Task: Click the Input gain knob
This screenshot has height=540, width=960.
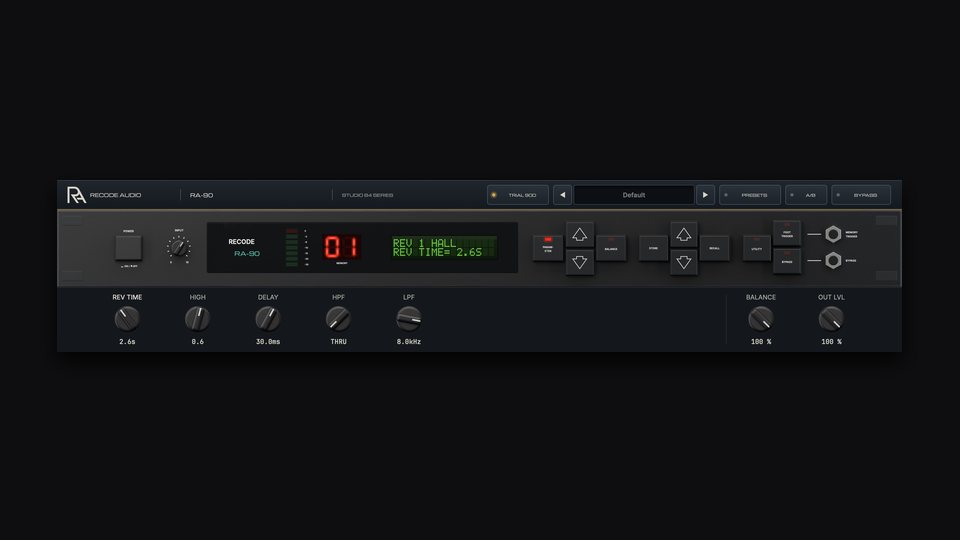Action: click(x=179, y=248)
